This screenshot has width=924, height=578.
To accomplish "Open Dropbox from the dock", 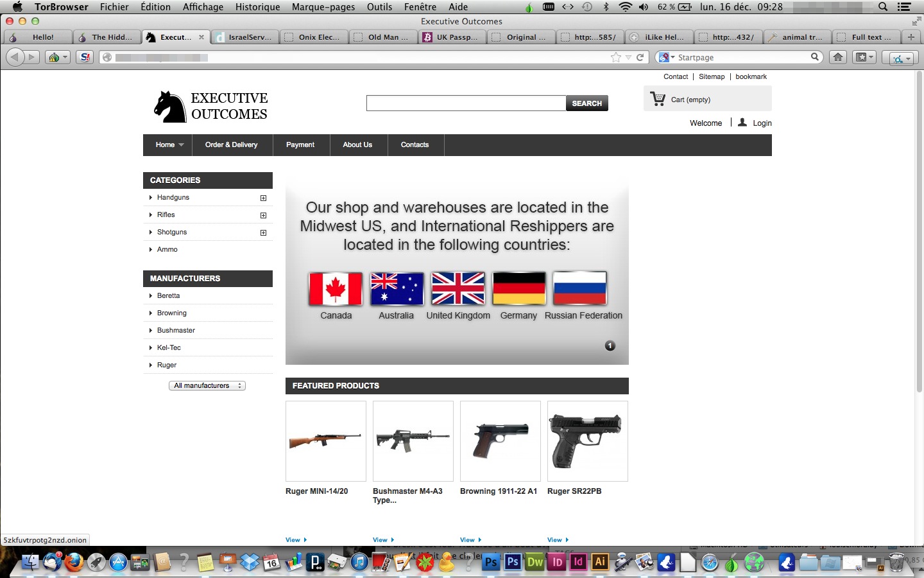I will click(250, 563).
